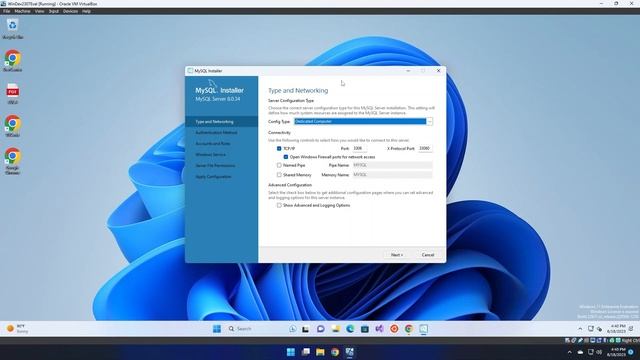
Task: Click the OneDrive cloud icon in the host tray
Action: [580, 352]
